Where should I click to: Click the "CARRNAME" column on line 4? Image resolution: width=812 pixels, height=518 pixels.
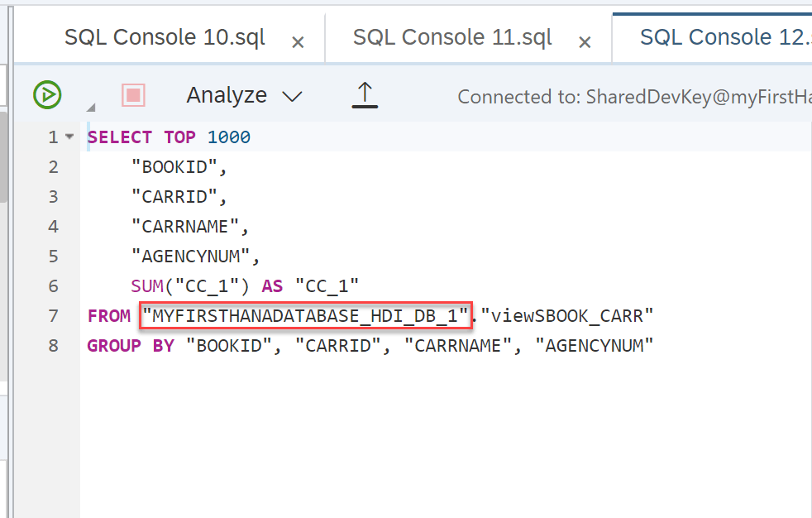(x=189, y=226)
